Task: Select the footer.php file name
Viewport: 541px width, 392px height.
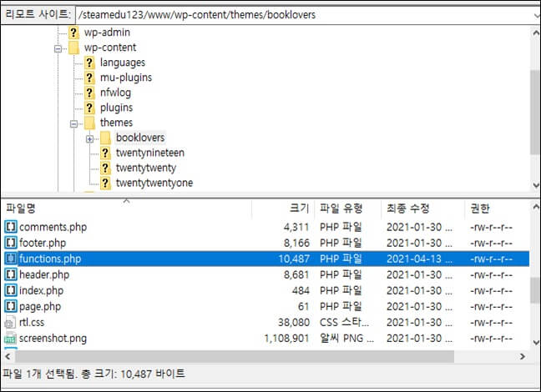Action: tap(43, 243)
